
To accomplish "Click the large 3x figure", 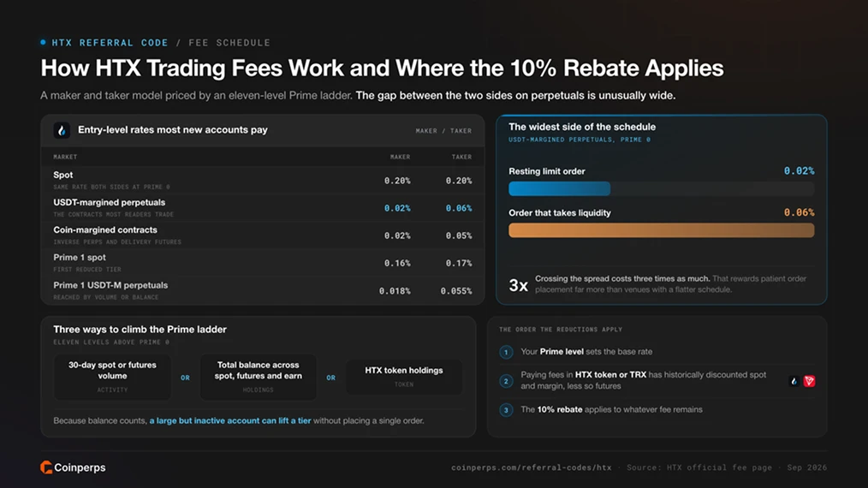I will [x=518, y=285].
